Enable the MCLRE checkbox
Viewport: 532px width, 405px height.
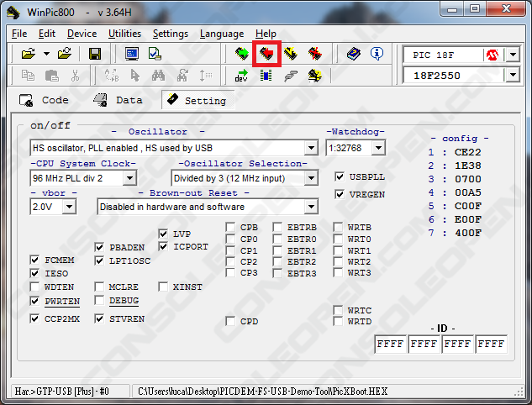point(99,287)
